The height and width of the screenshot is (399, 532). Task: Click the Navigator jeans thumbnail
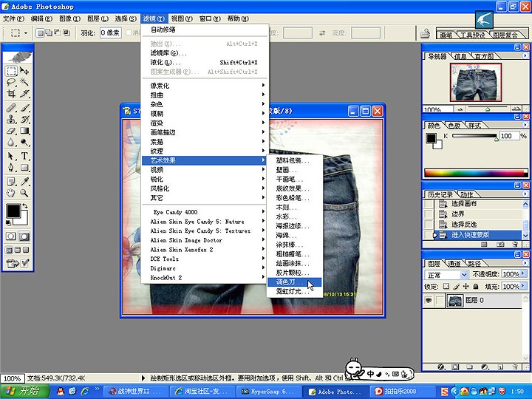(475, 82)
